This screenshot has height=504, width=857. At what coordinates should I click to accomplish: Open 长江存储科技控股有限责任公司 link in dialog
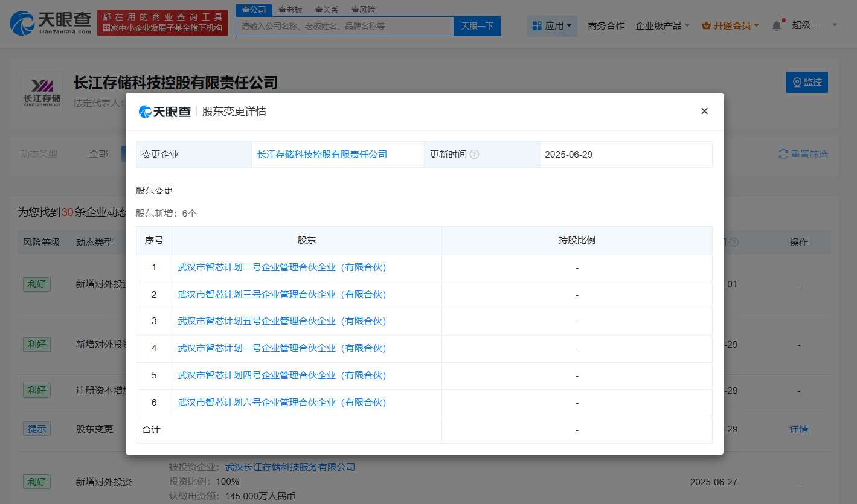(x=322, y=155)
